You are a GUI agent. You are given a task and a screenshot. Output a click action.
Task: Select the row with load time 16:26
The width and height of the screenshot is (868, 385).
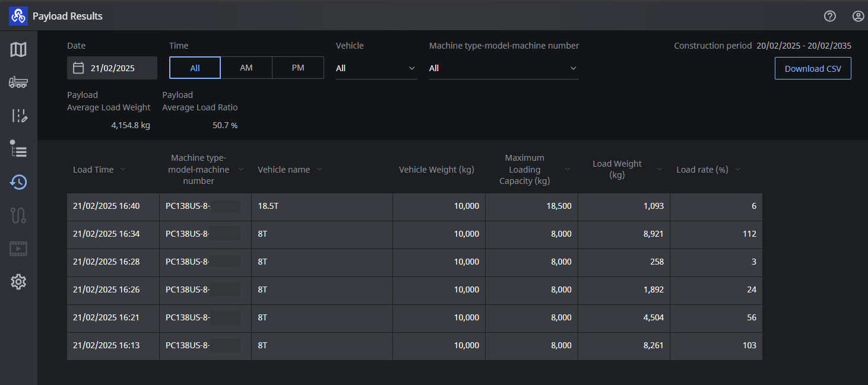[414, 290]
